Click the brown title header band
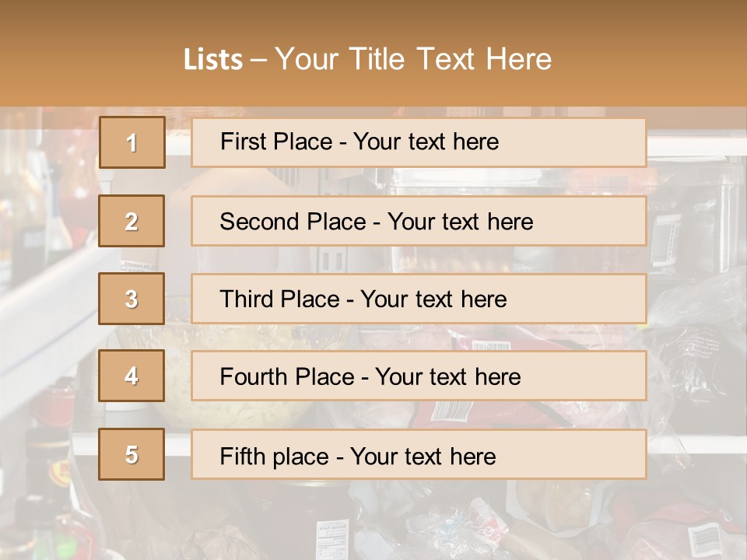Screen dimensions: 747x560 373,53
